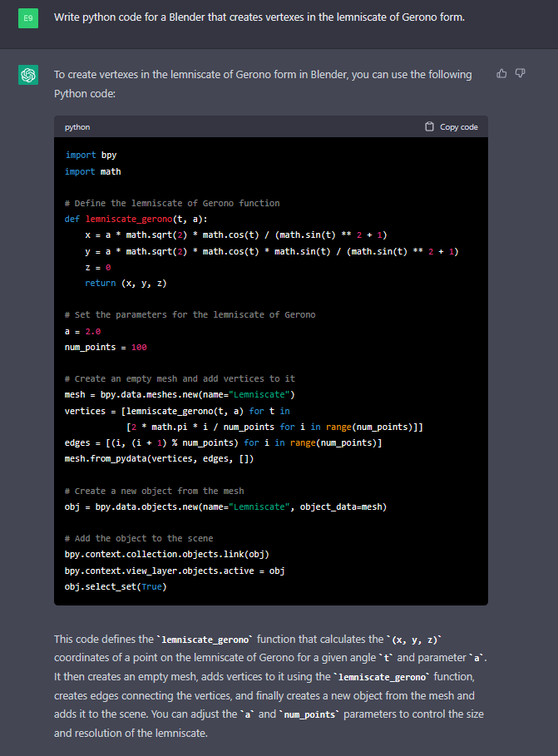Click the import math line

92,171
